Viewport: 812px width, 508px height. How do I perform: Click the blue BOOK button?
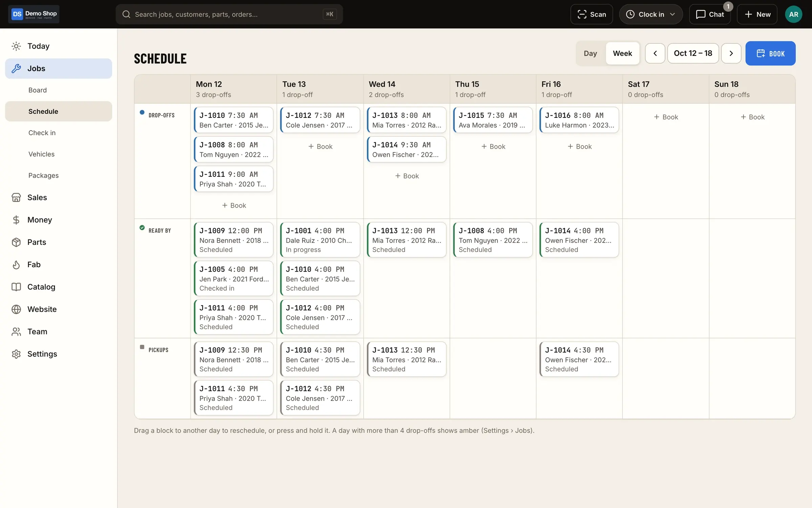click(770, 53)
